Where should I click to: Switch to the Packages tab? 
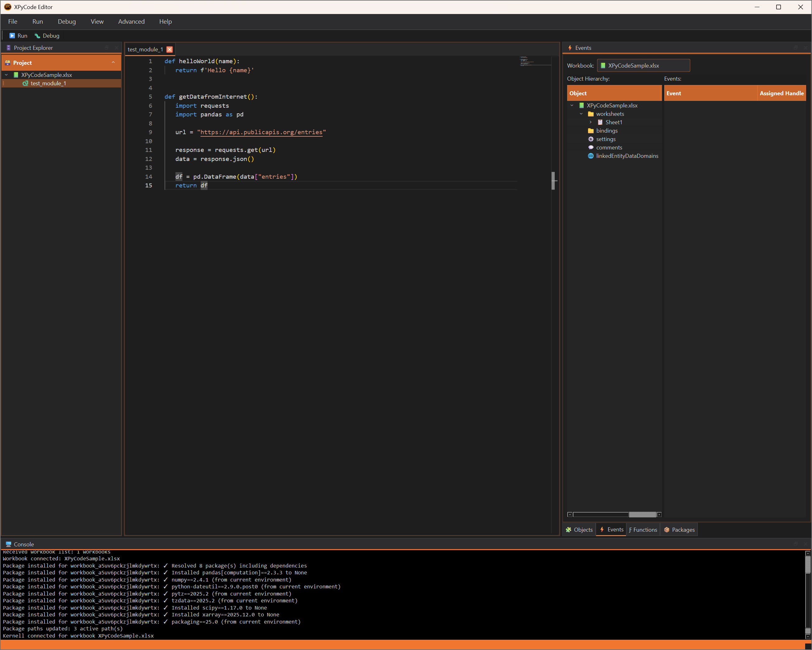tap(679, 530)
